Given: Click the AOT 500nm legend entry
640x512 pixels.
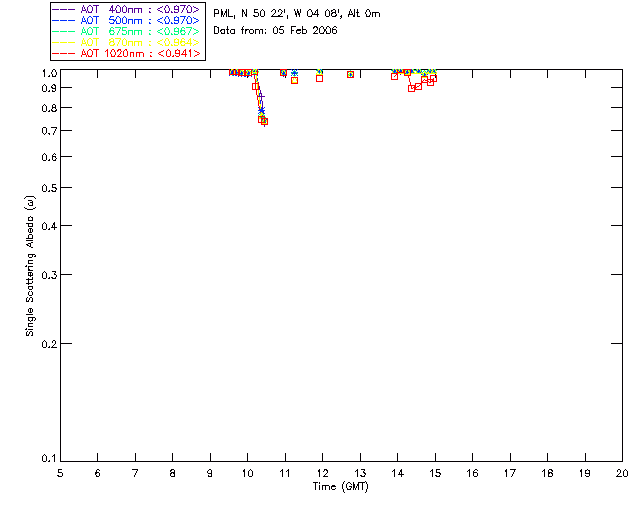Looking at the screenshot, I should tap(126, 20).
